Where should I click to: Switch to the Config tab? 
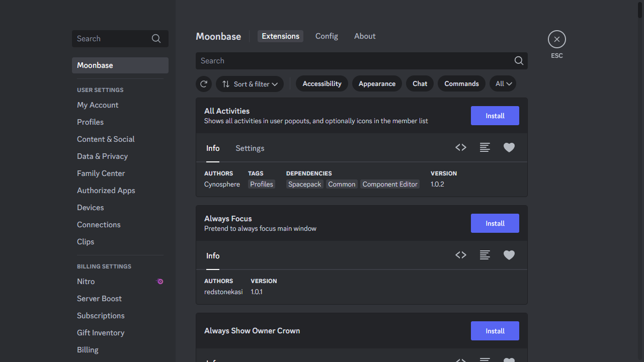327,36
